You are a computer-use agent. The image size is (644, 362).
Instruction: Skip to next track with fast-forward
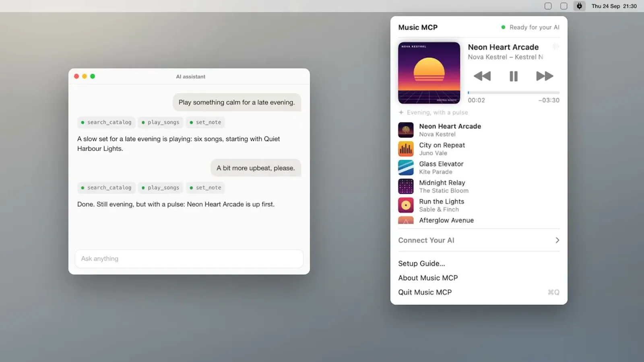(545, 76)
